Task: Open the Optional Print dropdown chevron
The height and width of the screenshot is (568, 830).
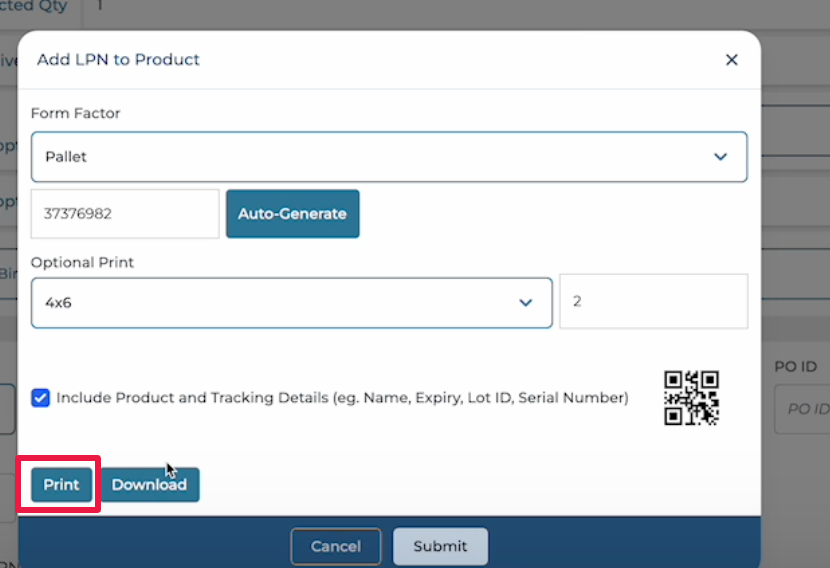Action: [525, 303]
